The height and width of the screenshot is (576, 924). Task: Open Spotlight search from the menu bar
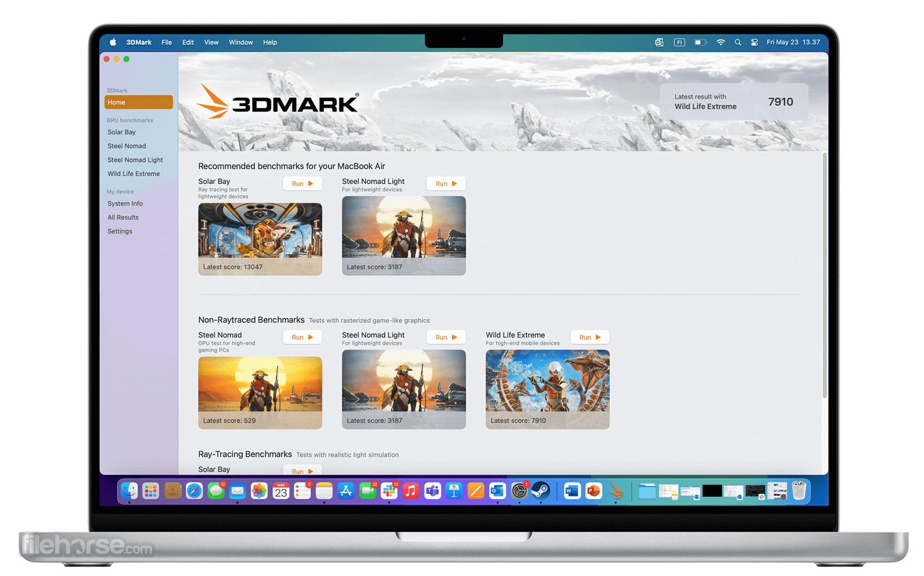click(x=737, y=43)
